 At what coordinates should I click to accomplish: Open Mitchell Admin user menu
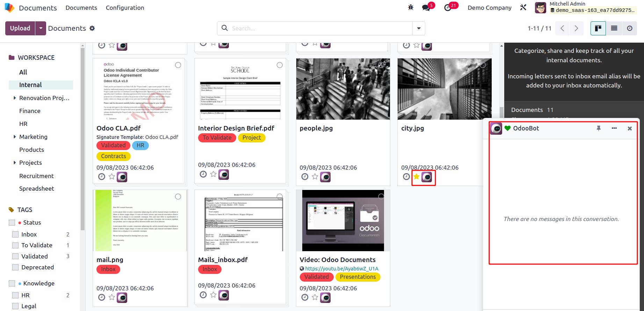[x=585, y=7]
